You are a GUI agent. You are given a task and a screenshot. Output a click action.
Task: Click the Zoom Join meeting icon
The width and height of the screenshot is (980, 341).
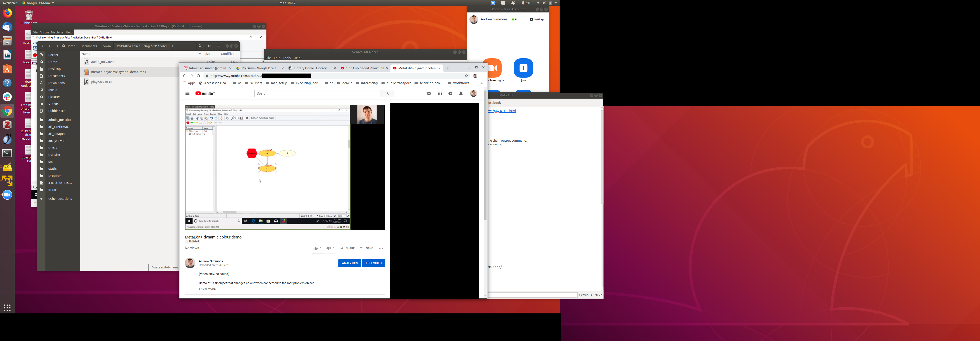523,68
